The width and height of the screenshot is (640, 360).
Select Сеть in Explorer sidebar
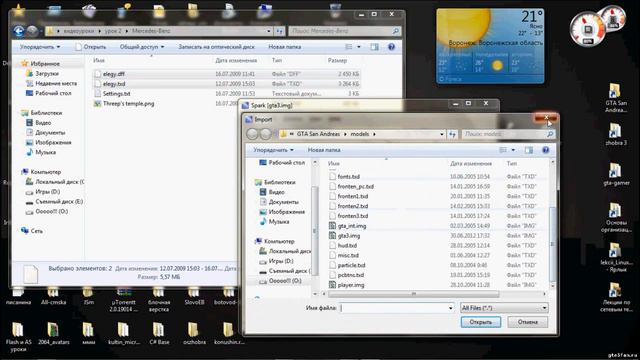(31, 231)
